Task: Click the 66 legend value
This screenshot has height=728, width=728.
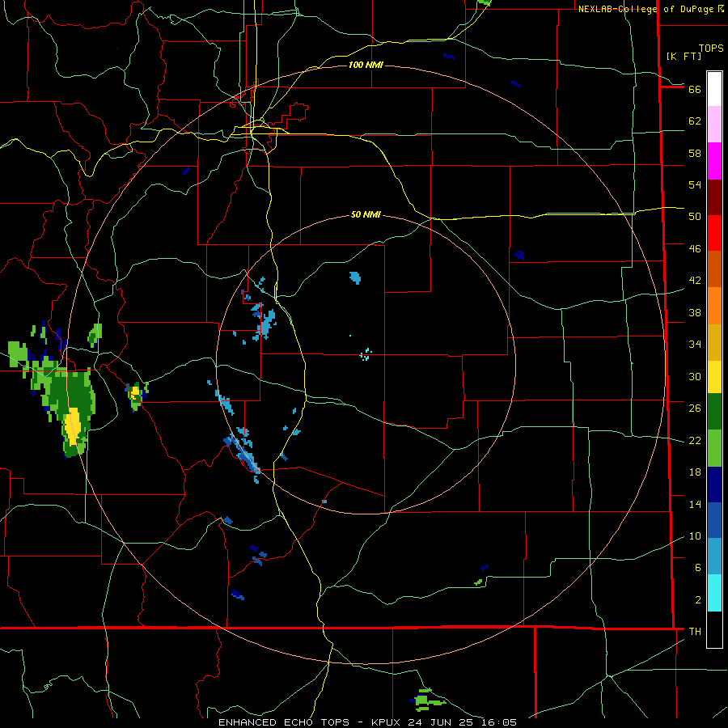Action: click(695, 89)
